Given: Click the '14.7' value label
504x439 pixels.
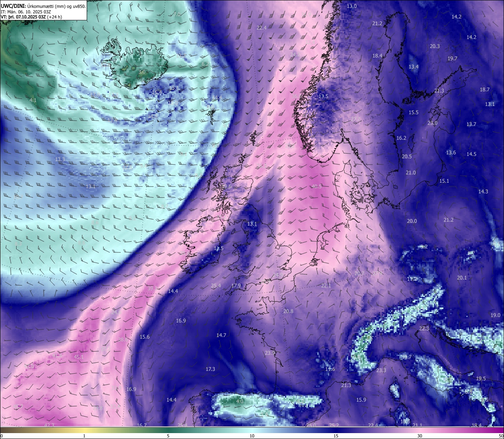Looking at the screenshot, I should pyautogui.click(x=221, y=335).
